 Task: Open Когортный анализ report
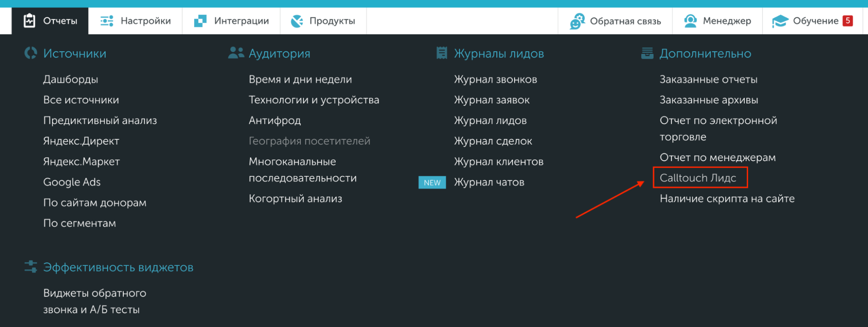coord(296,199)
